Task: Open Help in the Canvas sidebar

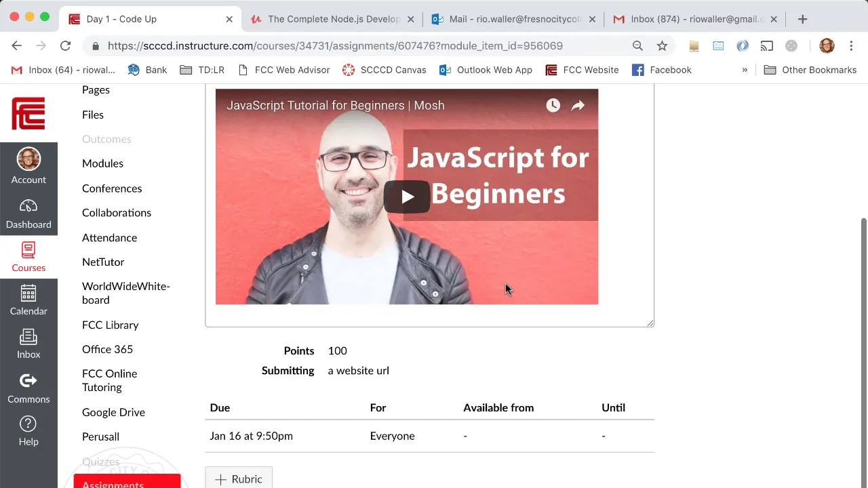Action: click(x=28, y=431)
